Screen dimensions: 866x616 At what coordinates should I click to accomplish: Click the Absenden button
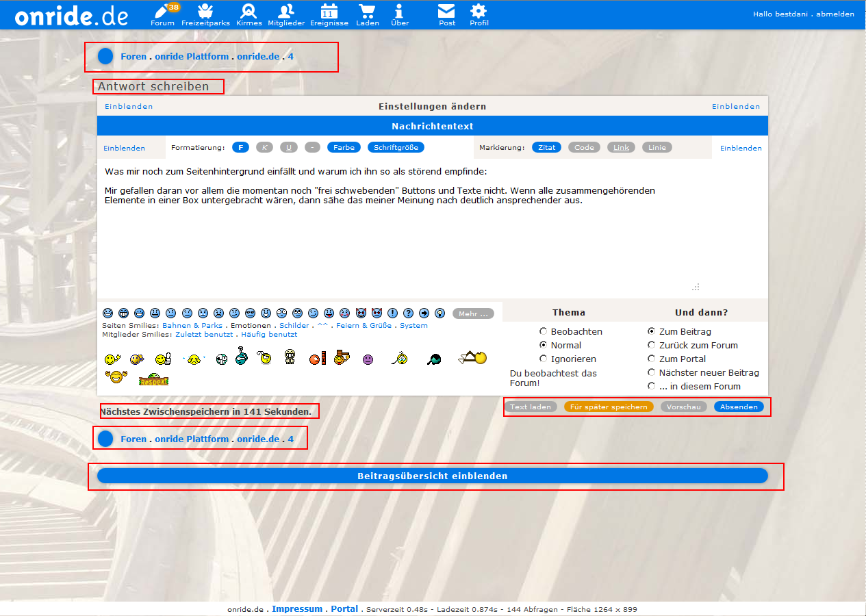pos(739,407)
